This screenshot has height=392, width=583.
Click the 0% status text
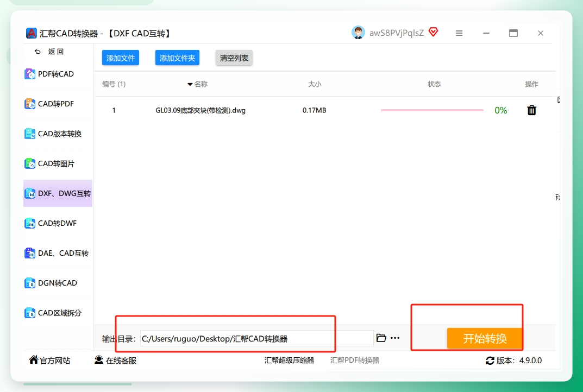pos(501,110)
